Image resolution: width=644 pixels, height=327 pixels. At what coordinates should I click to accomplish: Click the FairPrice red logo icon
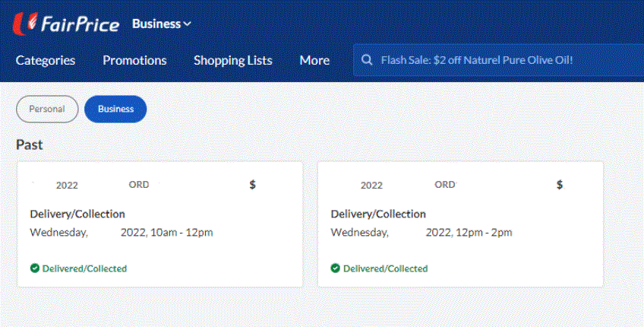coord(27,24)
